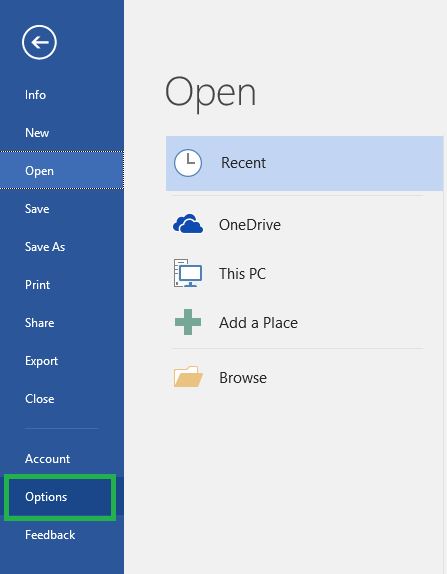447x574 pixels.
Task: Select the Add a Place label
Action: tap(258, 323)
